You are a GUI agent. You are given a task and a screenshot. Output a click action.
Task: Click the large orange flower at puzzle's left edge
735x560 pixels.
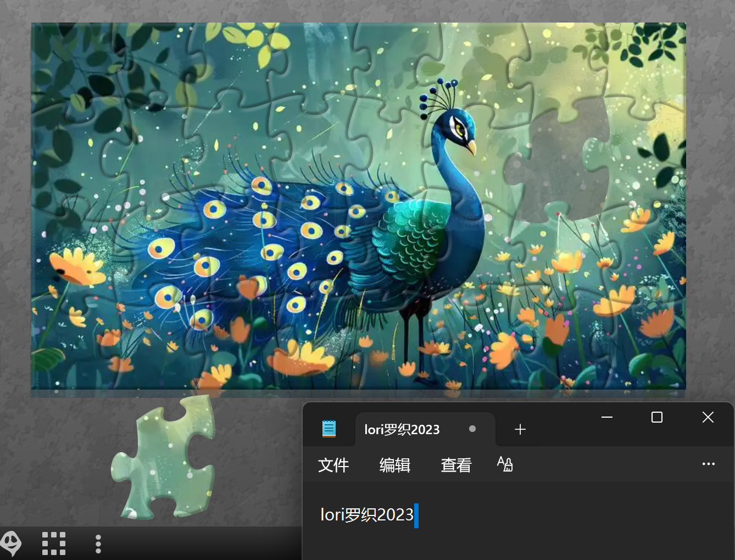76,267
